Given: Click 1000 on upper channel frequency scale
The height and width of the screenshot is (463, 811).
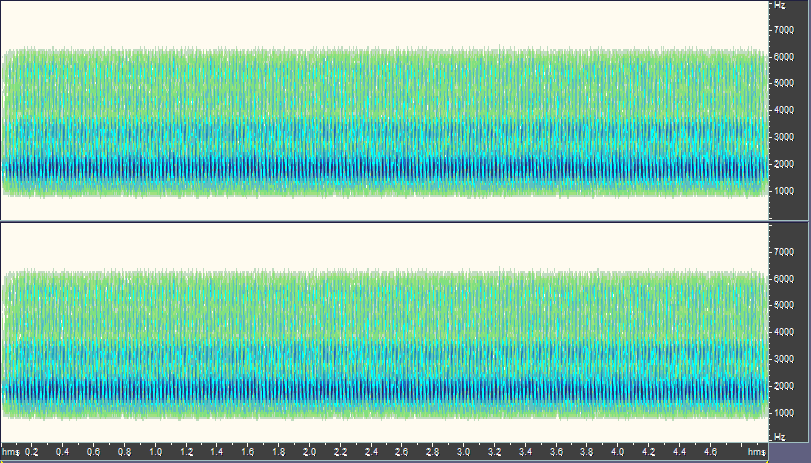Looking at the screenshot, I should (x=784, y=191).
